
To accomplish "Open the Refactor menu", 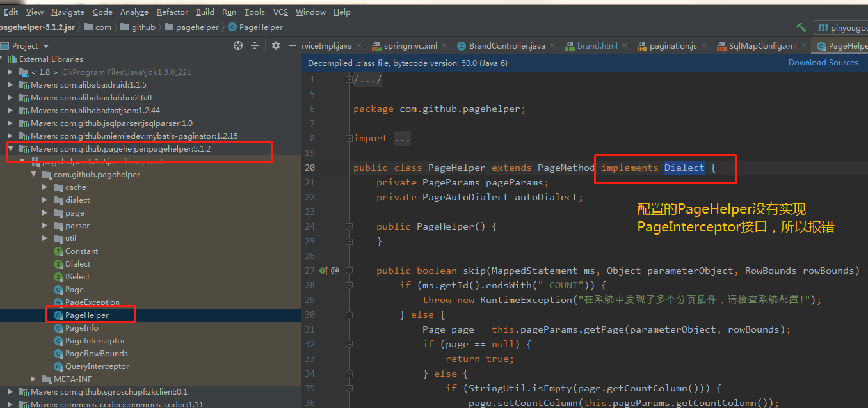I will click(172, 12).
